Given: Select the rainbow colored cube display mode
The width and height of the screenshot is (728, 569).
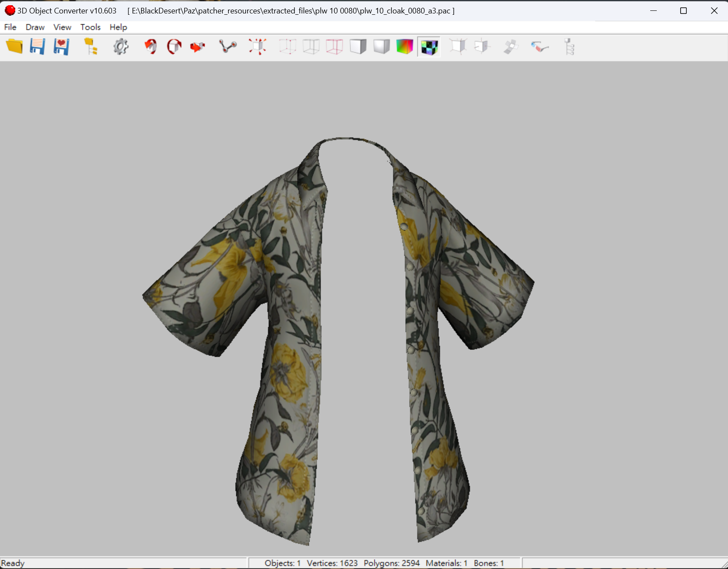Looking at the screenshot, I should point(404,46).
